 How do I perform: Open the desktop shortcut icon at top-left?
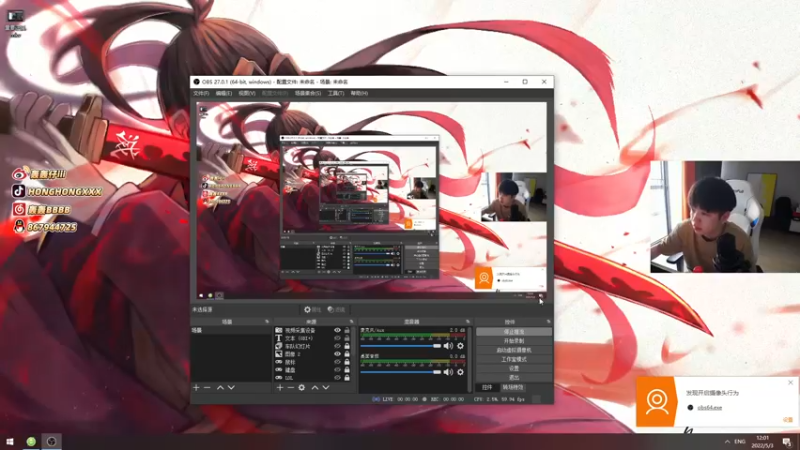tap(15, 23)
